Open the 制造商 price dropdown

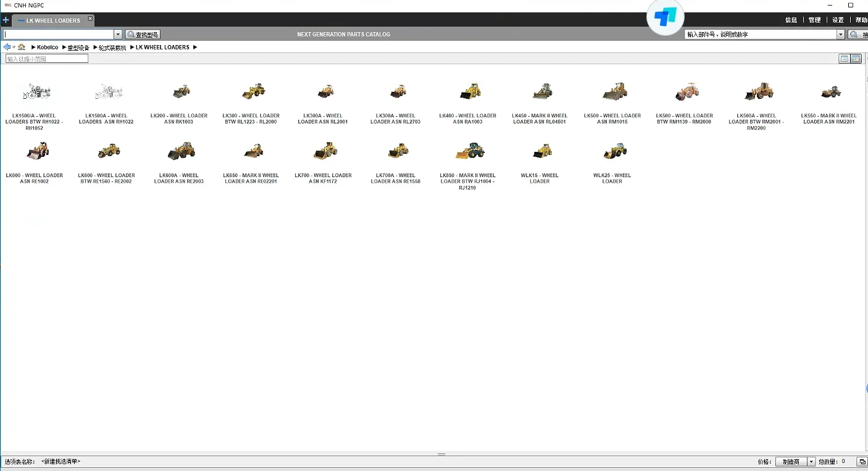(x=795, y=462)
